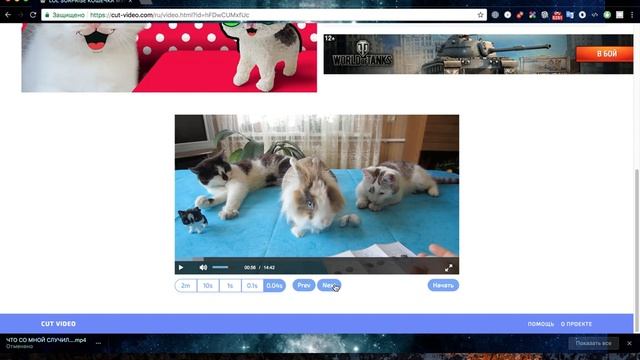
Task: Open download item options menu
Action: coord(98,343)
